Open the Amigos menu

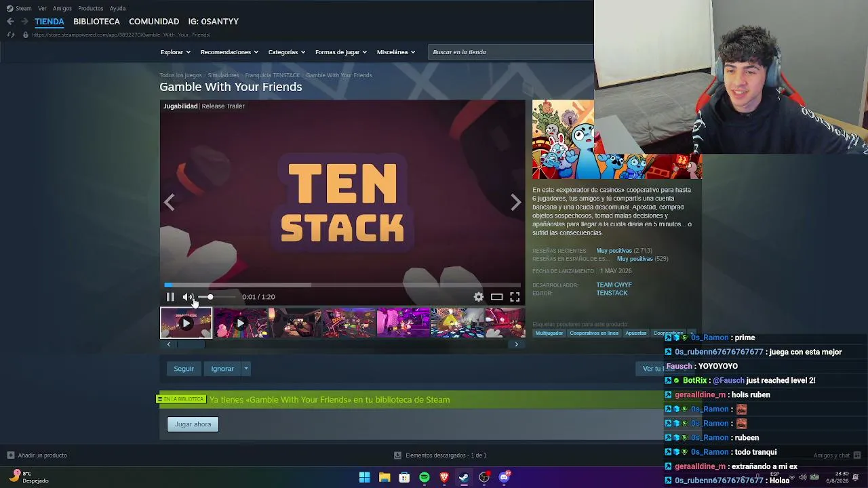(x=62, y=8)
